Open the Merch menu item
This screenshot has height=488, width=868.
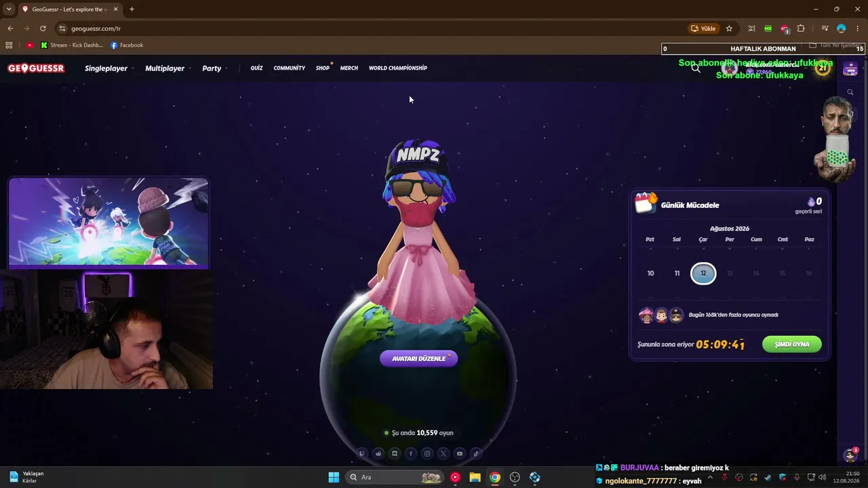(x=349, y=68)
